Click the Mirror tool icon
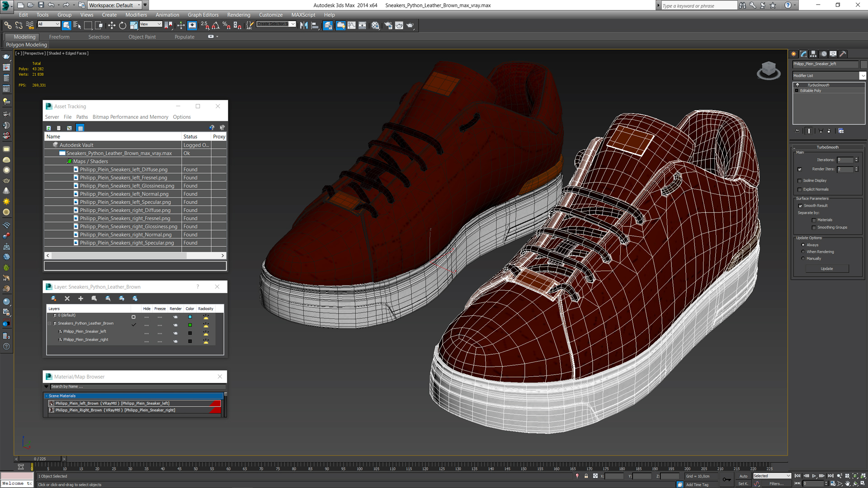The width and height of the screenshot is (868, 488). [304, 25]
